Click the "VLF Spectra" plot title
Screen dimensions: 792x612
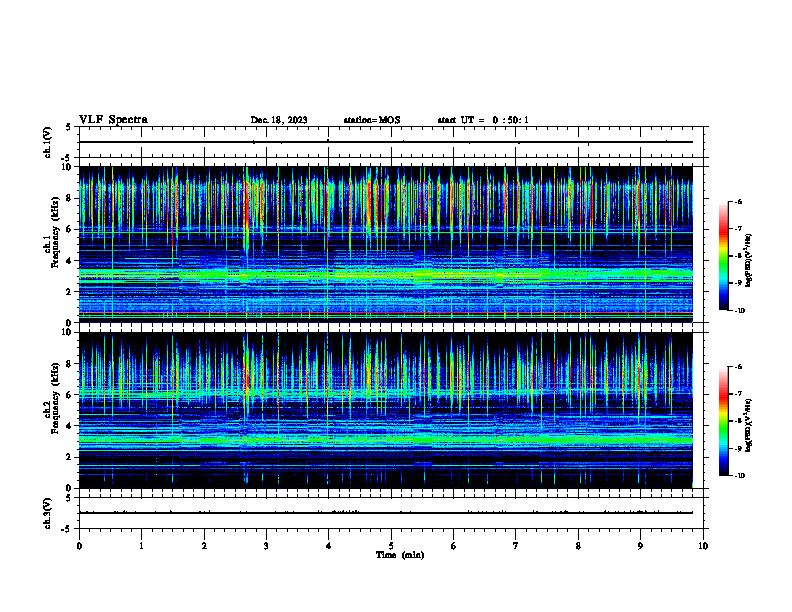tap(113, 120)
